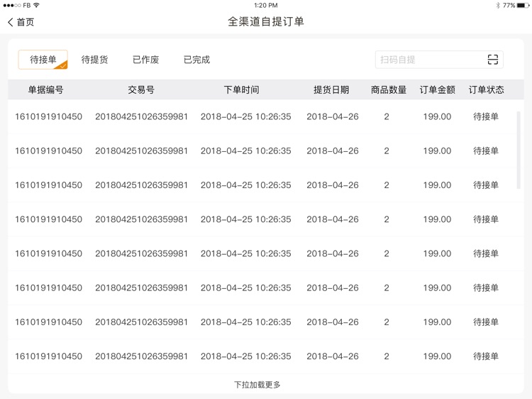
Task: Click the 交易号 column header
Action: pyautogui.click(x=141, y=89)
